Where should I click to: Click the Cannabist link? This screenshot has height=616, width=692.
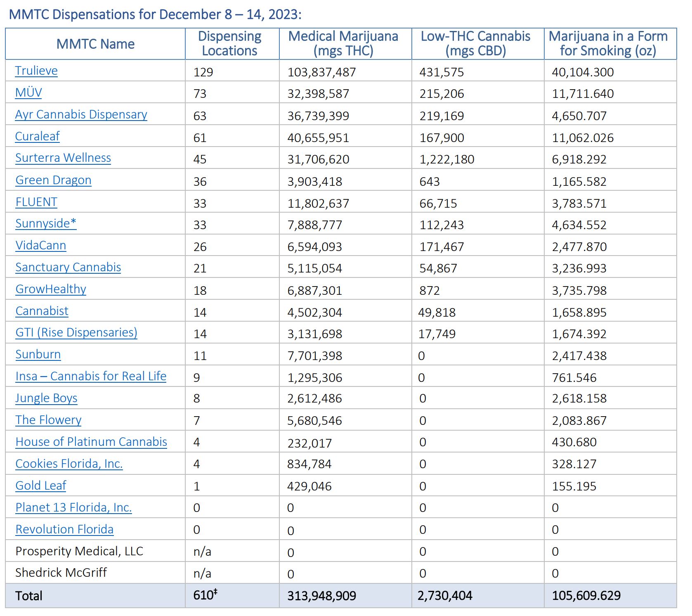tap(42, 311)
